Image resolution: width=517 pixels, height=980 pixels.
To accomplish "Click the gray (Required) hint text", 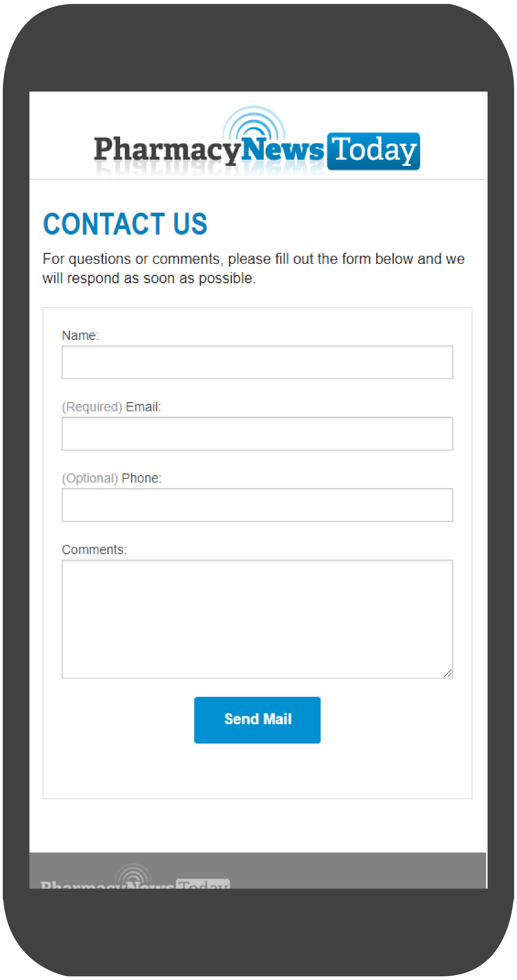I will click(x=92, y=407).
